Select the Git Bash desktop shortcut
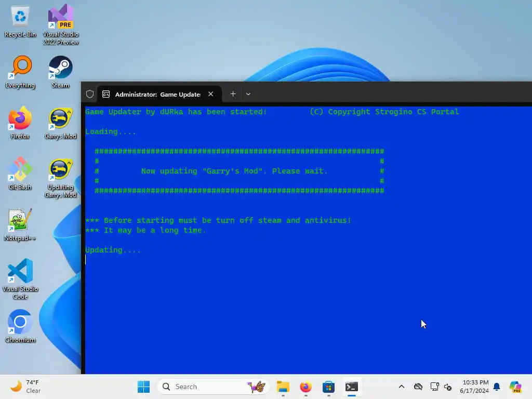The height and width of the screenshot is (399, 532). pyautogui.click(x=20, y=174)
